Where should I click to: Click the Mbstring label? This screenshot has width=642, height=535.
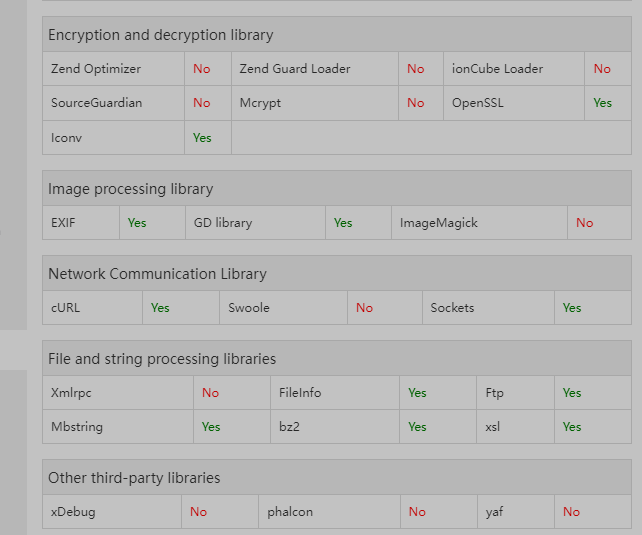(77, 427)
